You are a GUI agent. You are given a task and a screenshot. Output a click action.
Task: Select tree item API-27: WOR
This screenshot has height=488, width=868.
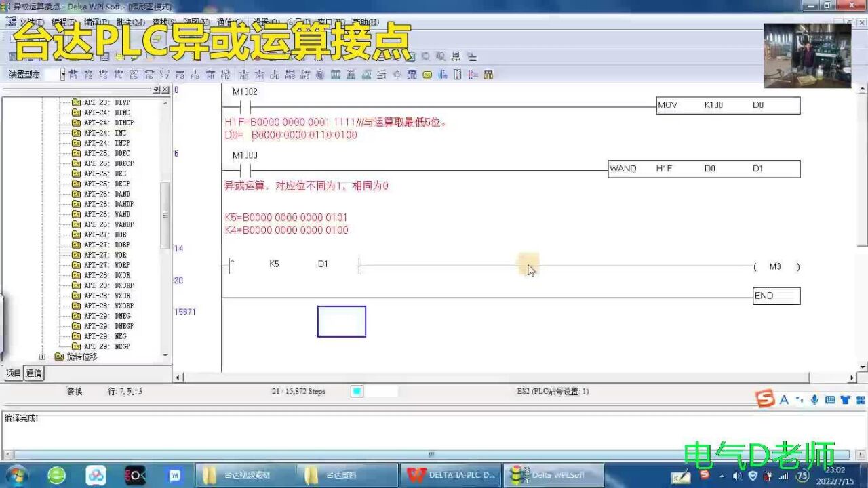[105, 255]
